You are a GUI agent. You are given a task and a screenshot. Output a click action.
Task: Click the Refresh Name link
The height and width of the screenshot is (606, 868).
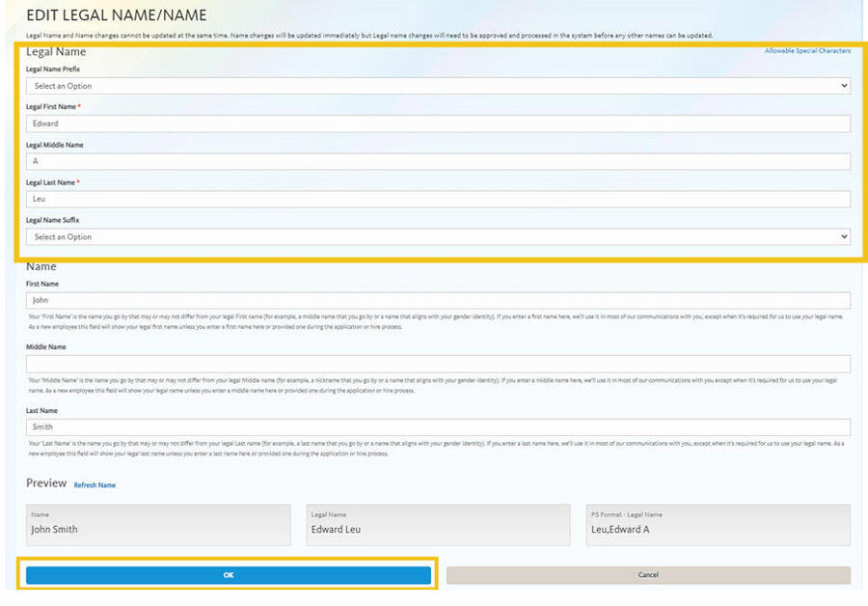click(x=95, y=484)
